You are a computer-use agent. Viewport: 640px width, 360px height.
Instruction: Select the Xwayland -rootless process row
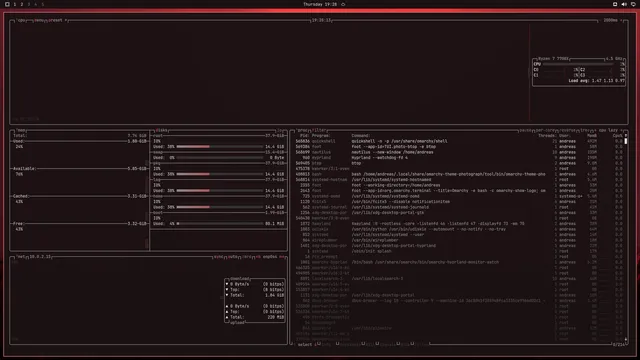click(459, 224)
